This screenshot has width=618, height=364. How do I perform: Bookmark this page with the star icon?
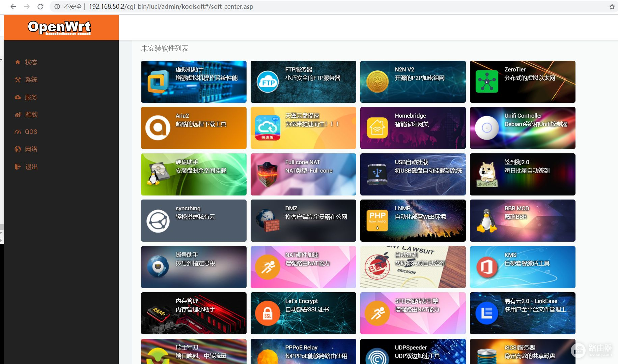click(612, 7)
